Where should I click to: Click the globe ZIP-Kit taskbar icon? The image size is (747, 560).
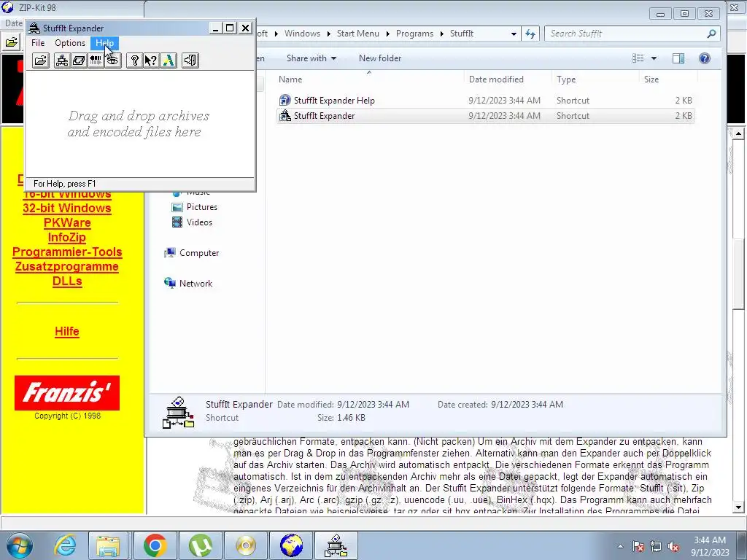[291, 545]
